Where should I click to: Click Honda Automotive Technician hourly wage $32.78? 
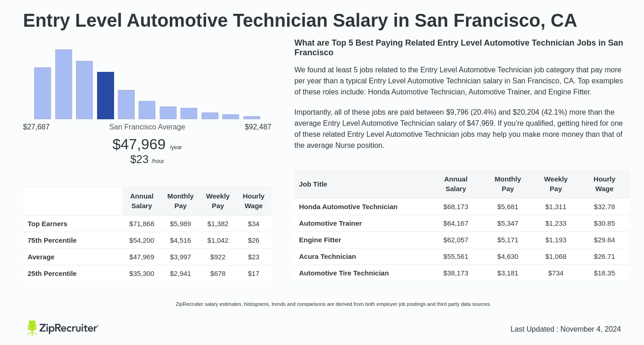pos(604,207)
